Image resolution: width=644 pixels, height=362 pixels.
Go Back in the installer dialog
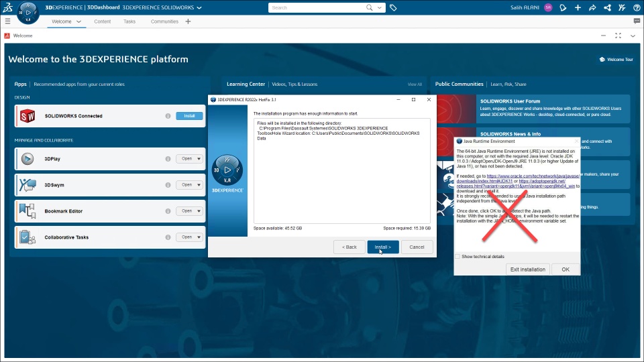pos(349,247)
